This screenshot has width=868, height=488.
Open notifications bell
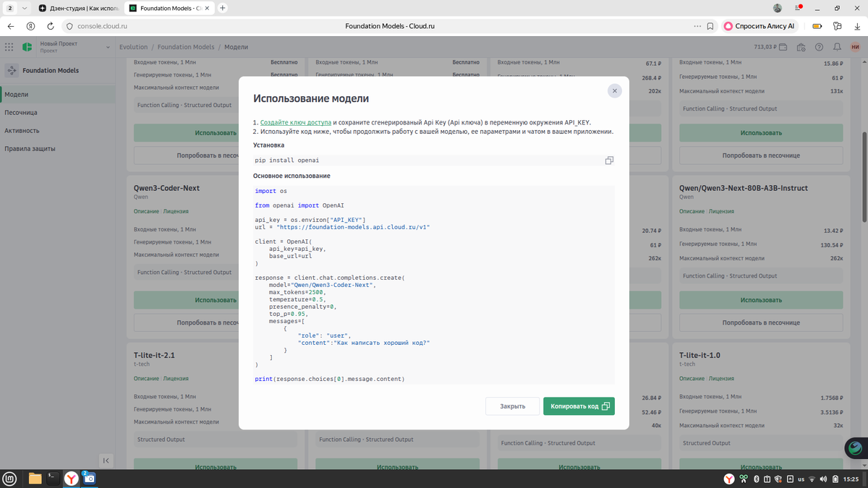coord(837,47)
